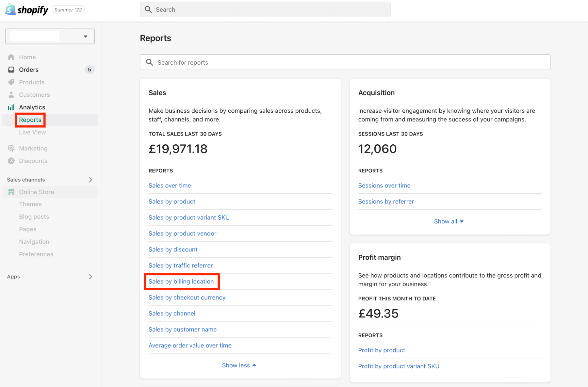Open the store selector dropdown
This screenshot has width=588, height=387.
(50, 36)
